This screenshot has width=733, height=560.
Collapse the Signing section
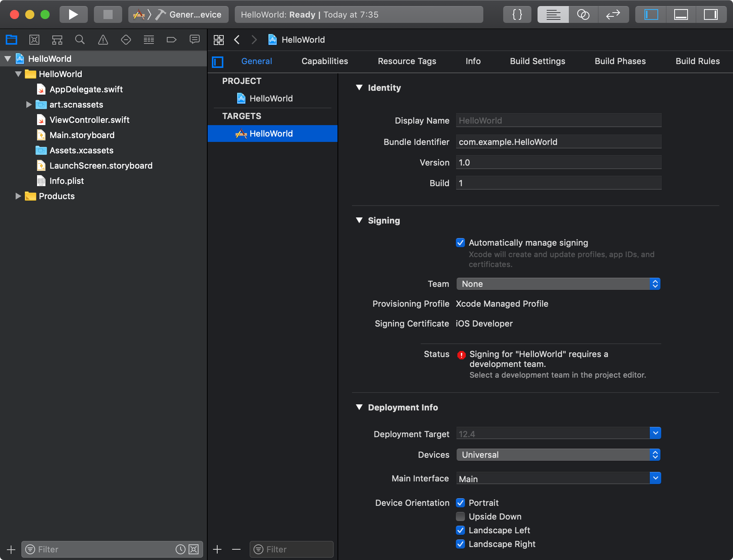pyautogui.click(x=359, y=220)
